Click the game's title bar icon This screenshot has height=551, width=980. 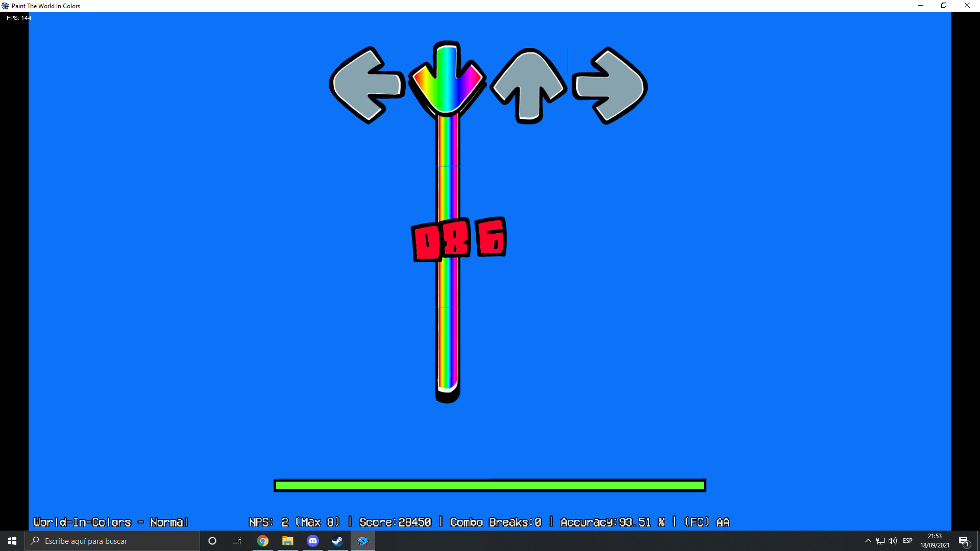coord(5,6)
